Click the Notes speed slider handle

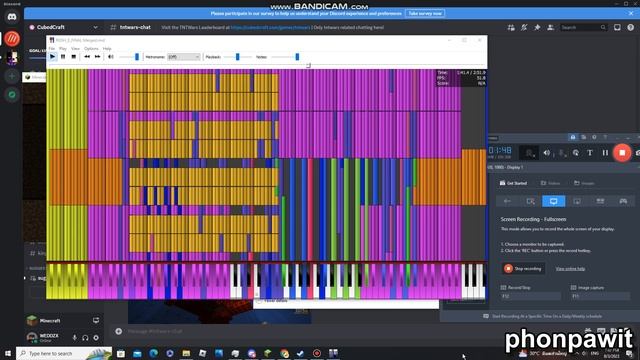(x=297, y=57)
